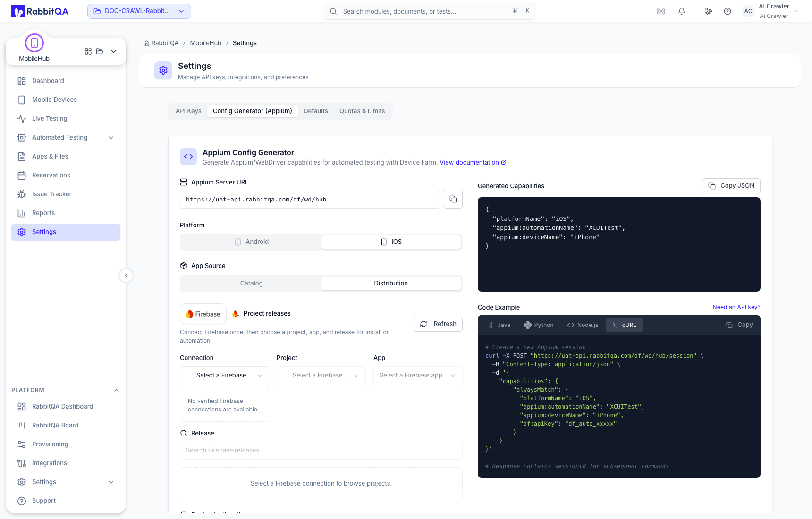
Task: Open Reservations
Action: pos(66,175)
